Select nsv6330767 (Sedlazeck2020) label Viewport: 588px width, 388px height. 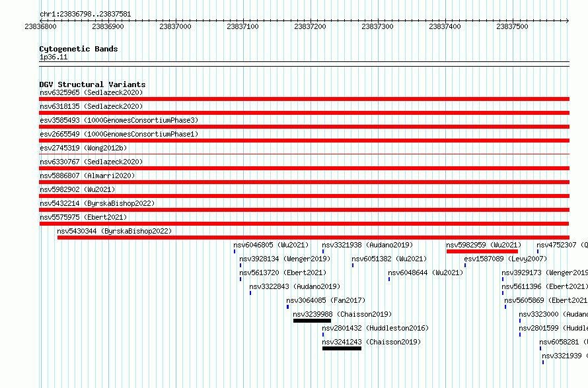(x=91, y=162)
